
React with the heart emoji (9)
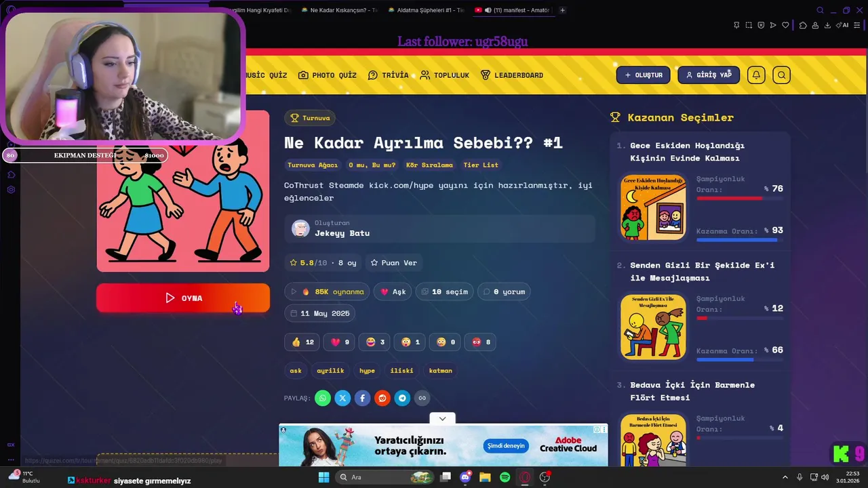(x=340, y=342)
